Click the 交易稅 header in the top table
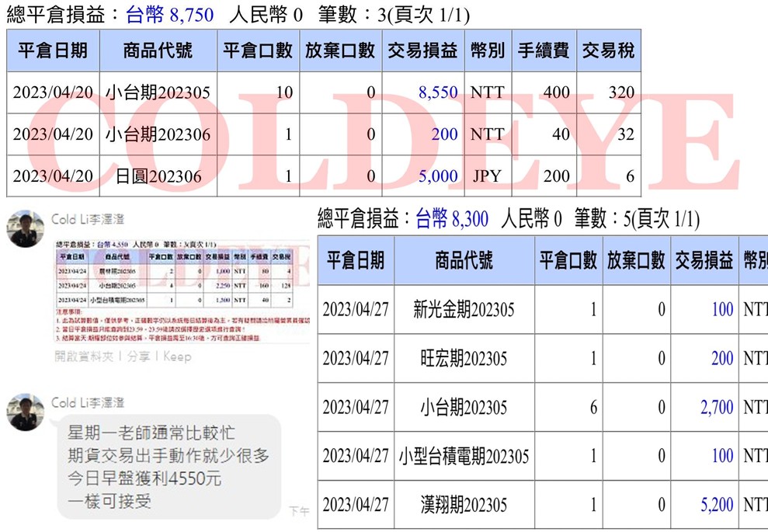The image size is (768, 532). (608, 51)
